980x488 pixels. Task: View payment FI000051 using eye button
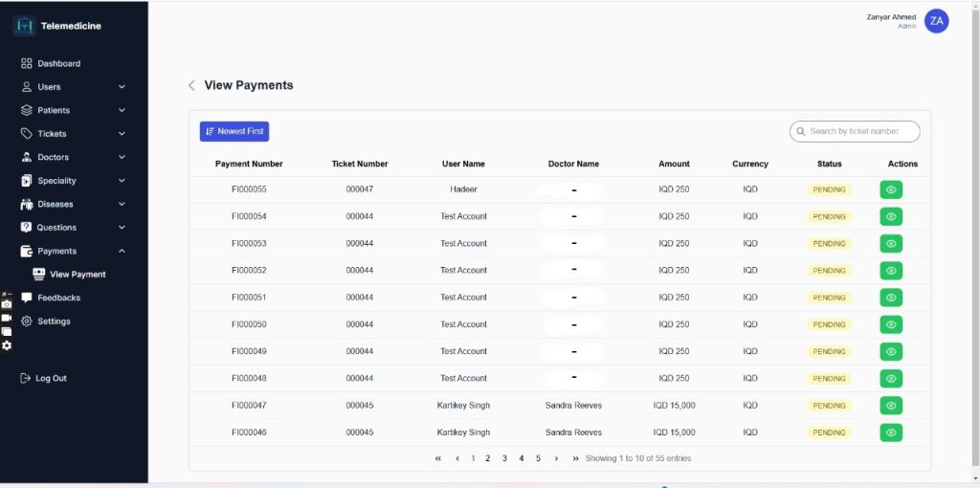[x=891, y=298]
